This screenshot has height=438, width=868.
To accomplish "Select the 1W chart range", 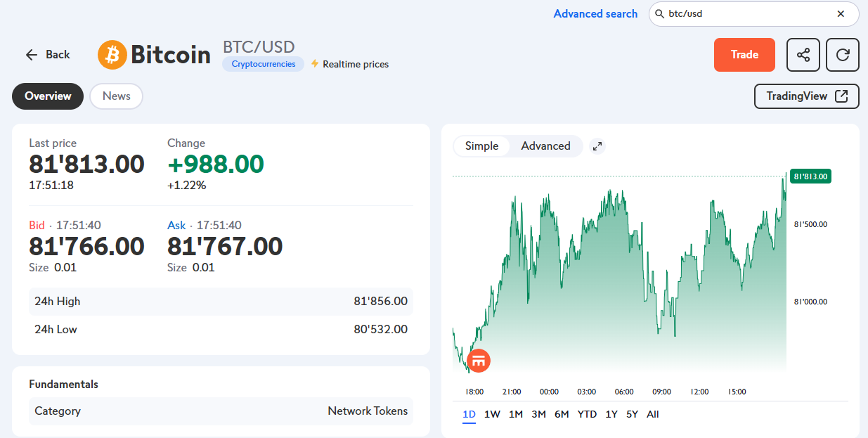I will pos(492,414).
